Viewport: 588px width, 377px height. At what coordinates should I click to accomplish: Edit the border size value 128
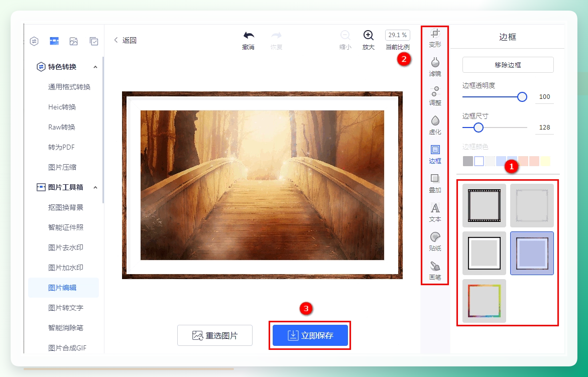[x=544, y=128]
